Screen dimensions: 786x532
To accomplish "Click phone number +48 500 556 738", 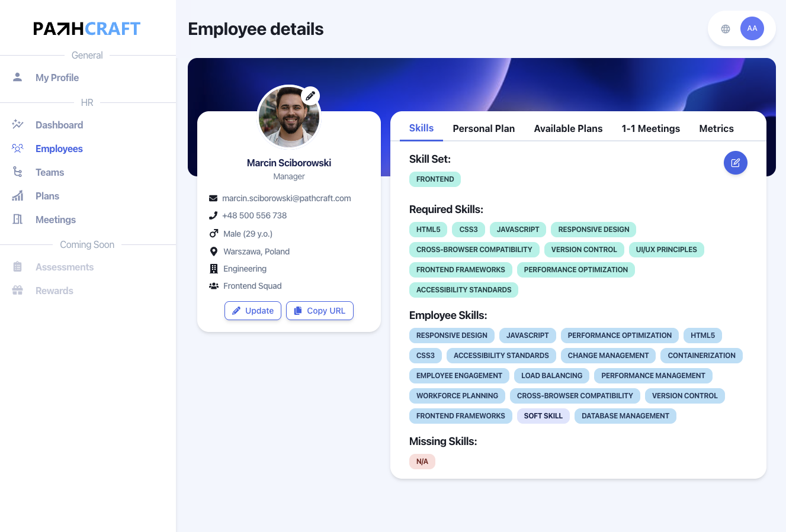I will coord(254,215).
